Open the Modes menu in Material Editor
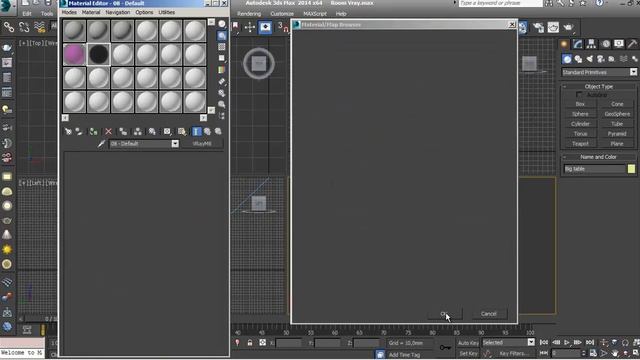The image size is (640, 360). (69, 13)
